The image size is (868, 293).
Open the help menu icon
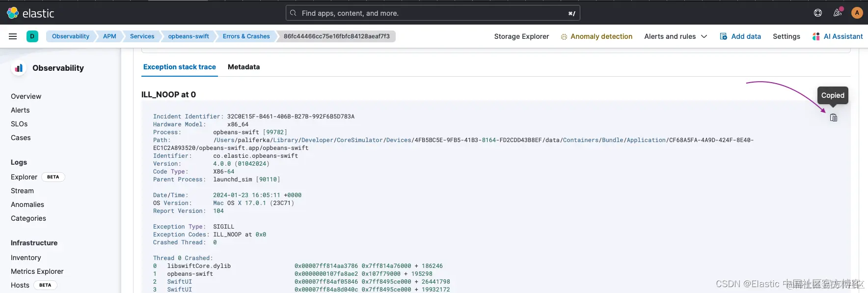pos(818,13)
